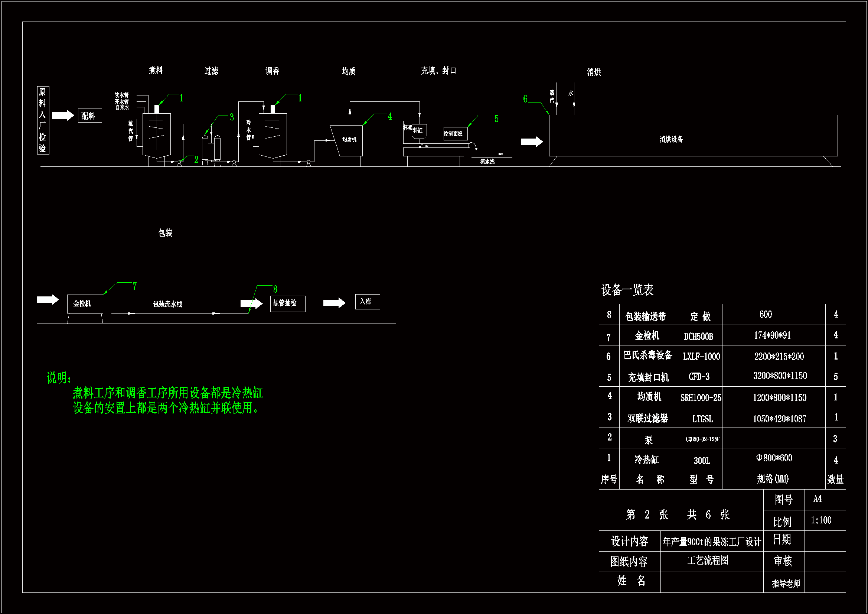The height and width of the screenshot is (614, 868).
Task: Click the double filter symbol labeled 3
Action: (211, 148)
